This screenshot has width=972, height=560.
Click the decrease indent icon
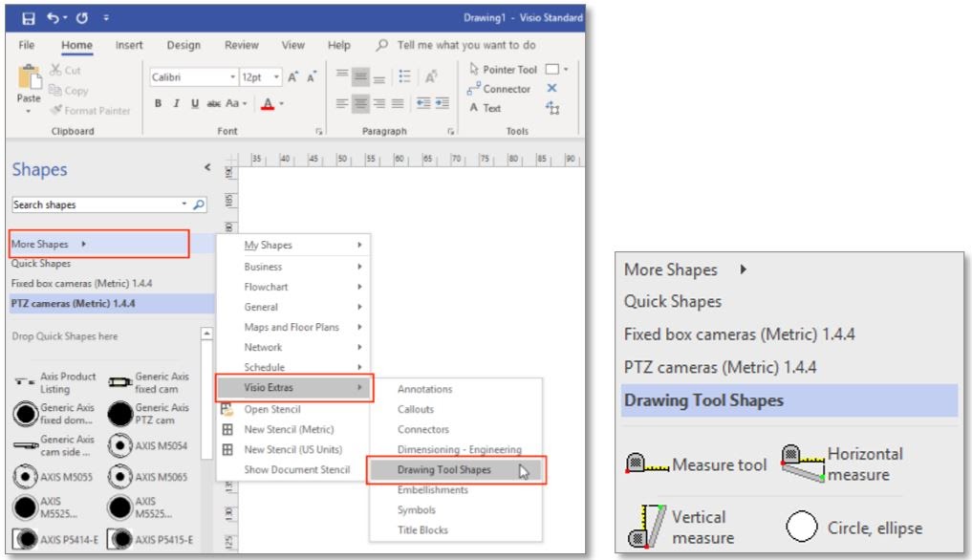pyautogui.click(x=423, y=103)
